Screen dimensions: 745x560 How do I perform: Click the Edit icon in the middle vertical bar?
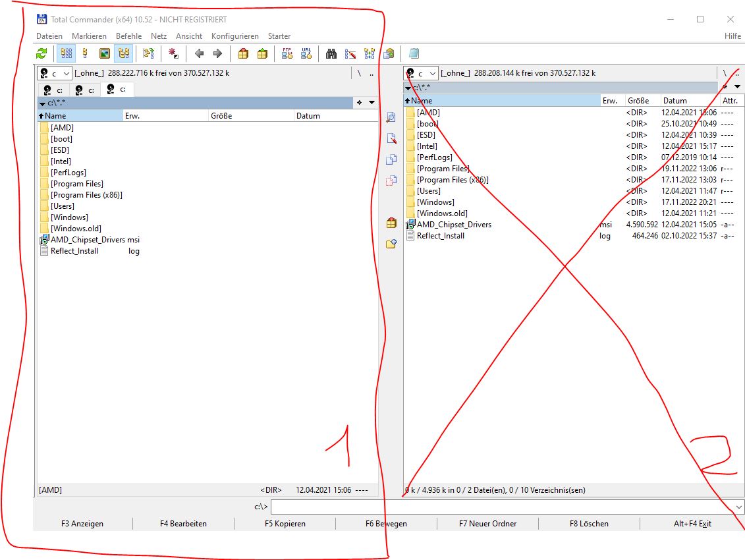pos(391,138)
